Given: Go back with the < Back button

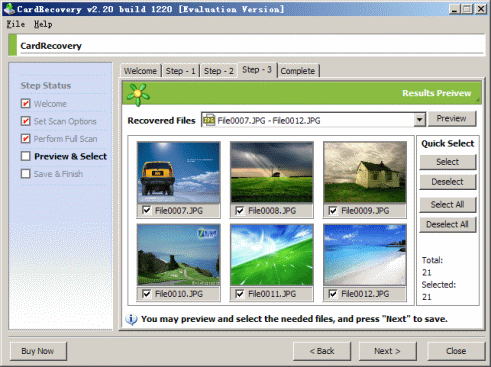Looking at the screenshot, I should [x=322, y=351].
